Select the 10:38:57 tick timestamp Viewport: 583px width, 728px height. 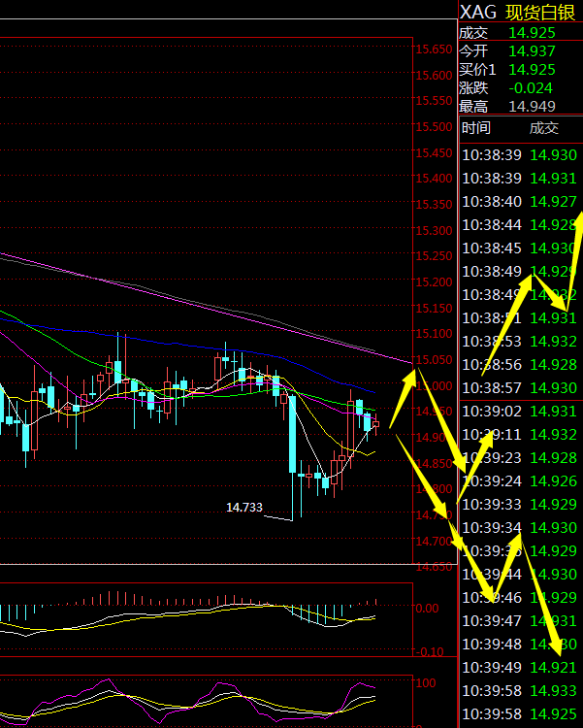tap(492, 387)
